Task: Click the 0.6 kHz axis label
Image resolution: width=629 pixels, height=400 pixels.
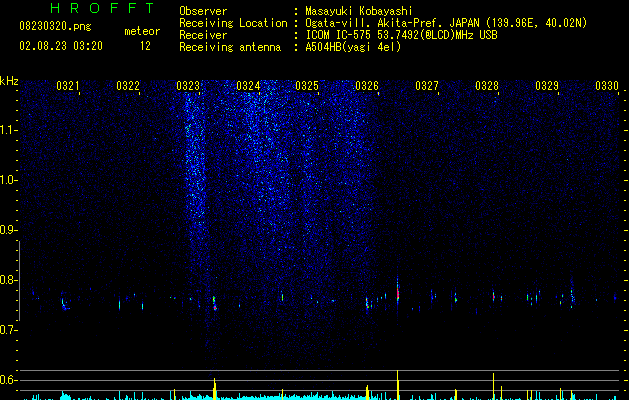Action: coord(7,380)
